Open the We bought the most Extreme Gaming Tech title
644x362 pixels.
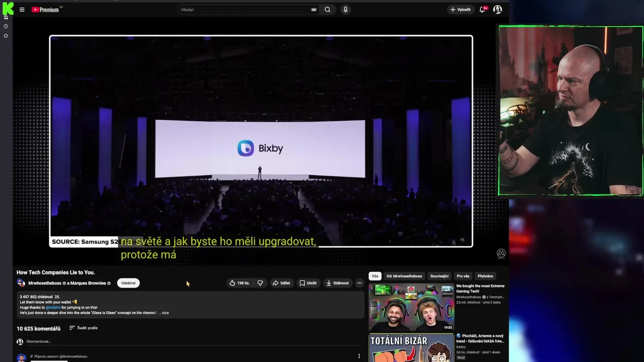(x=480, y=289)
